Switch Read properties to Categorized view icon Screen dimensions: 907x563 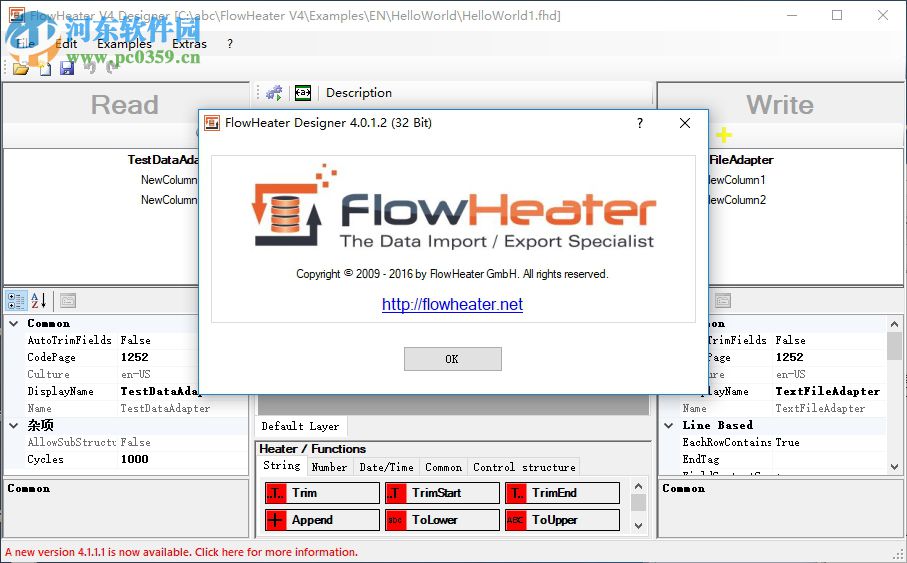[x=16, y=301]
